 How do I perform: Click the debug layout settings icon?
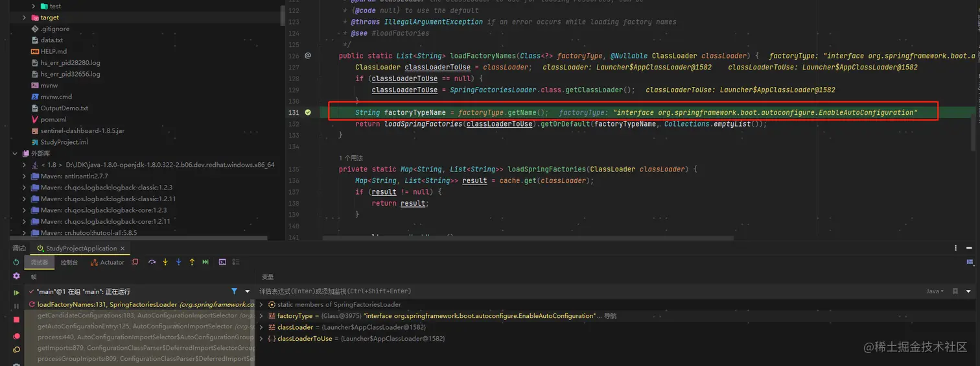pos(970,262)
